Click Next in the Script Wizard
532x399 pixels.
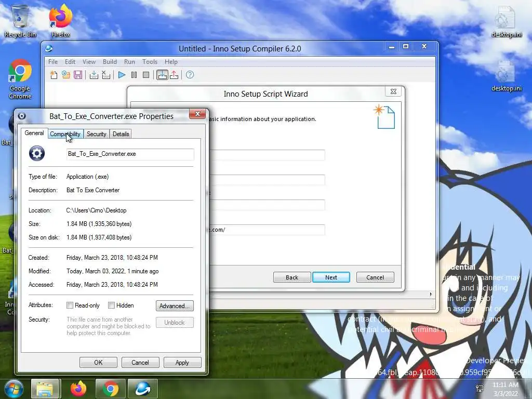point(331,277)
